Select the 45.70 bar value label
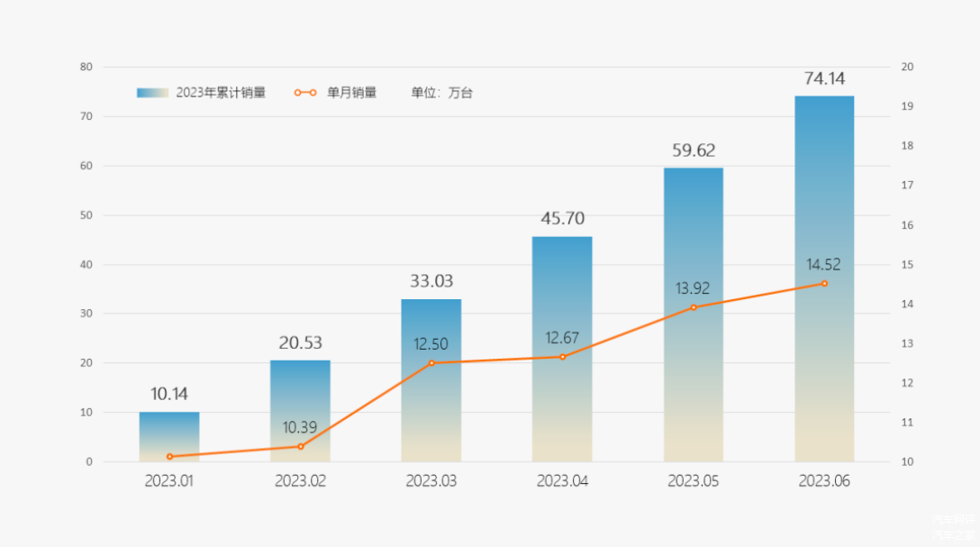This screenshot has width=980, height=547. (x=562, y=219)
